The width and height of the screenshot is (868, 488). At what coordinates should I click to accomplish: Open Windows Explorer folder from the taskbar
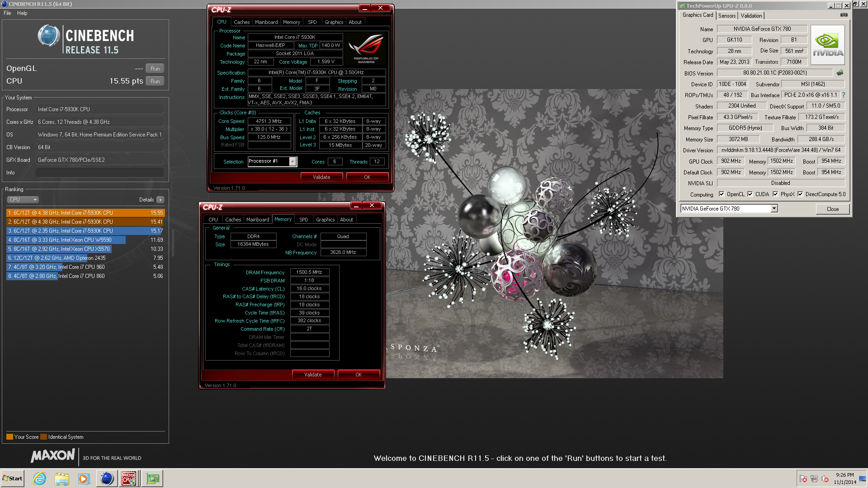[62, 479]
